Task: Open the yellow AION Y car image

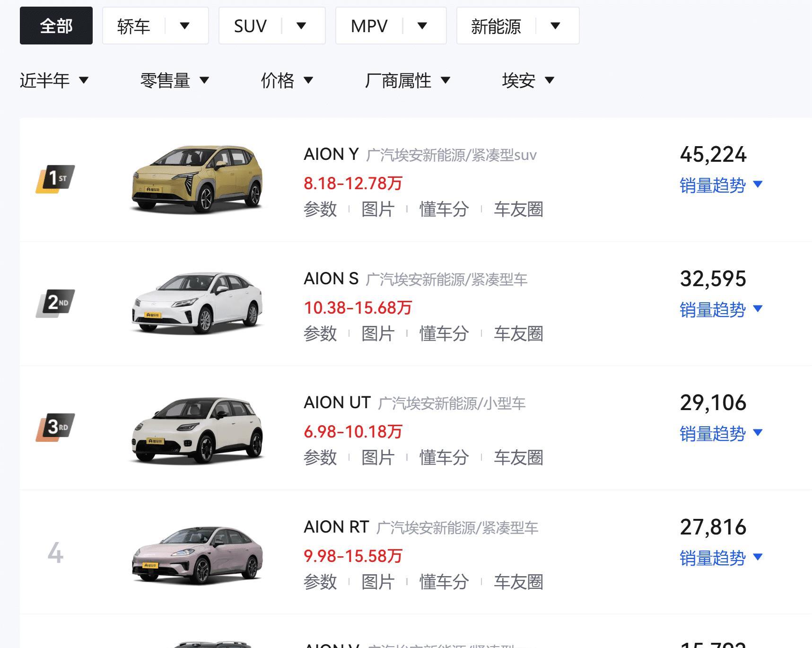Action: coord(197,179)
